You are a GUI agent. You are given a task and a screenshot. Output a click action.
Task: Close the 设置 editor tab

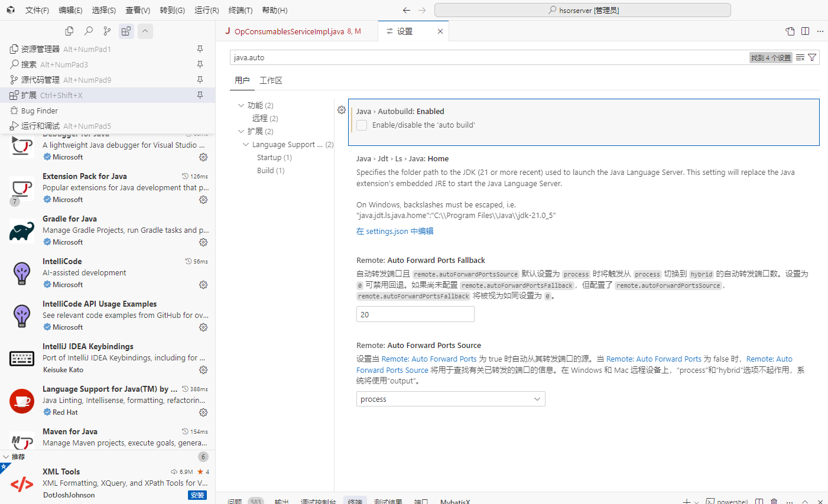point(440,31)
